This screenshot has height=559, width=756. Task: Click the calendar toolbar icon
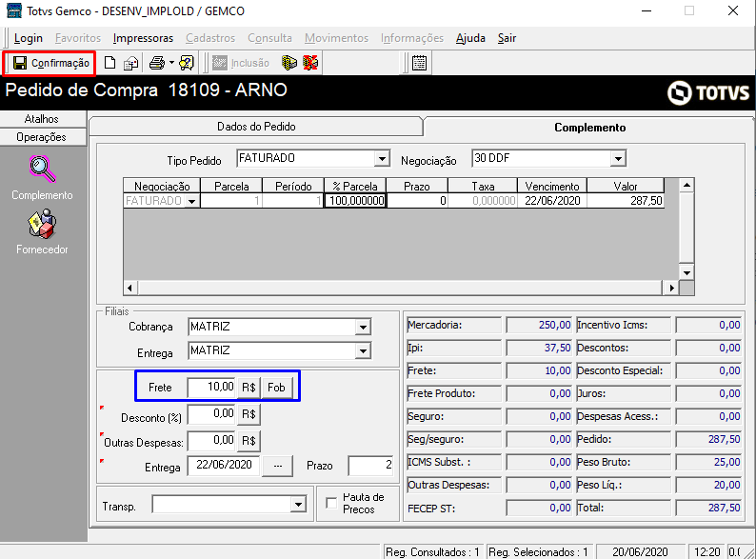point(420,63)
